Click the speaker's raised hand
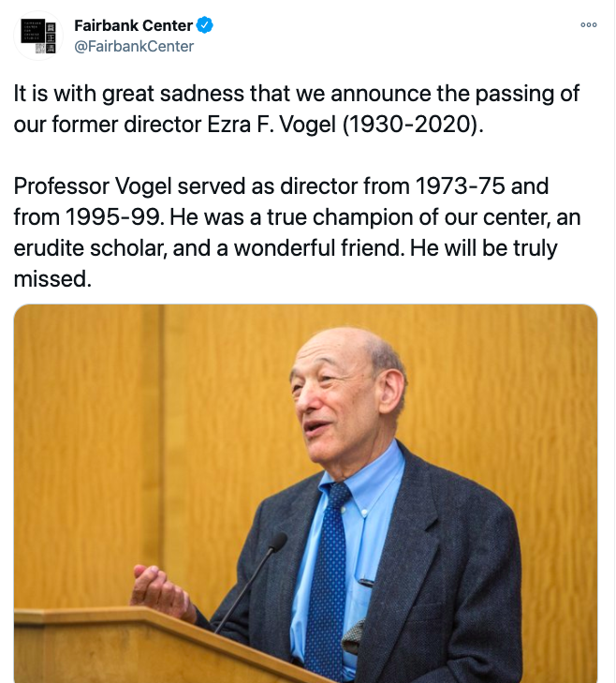The image size is (616, 683). [x=163, y=591]
